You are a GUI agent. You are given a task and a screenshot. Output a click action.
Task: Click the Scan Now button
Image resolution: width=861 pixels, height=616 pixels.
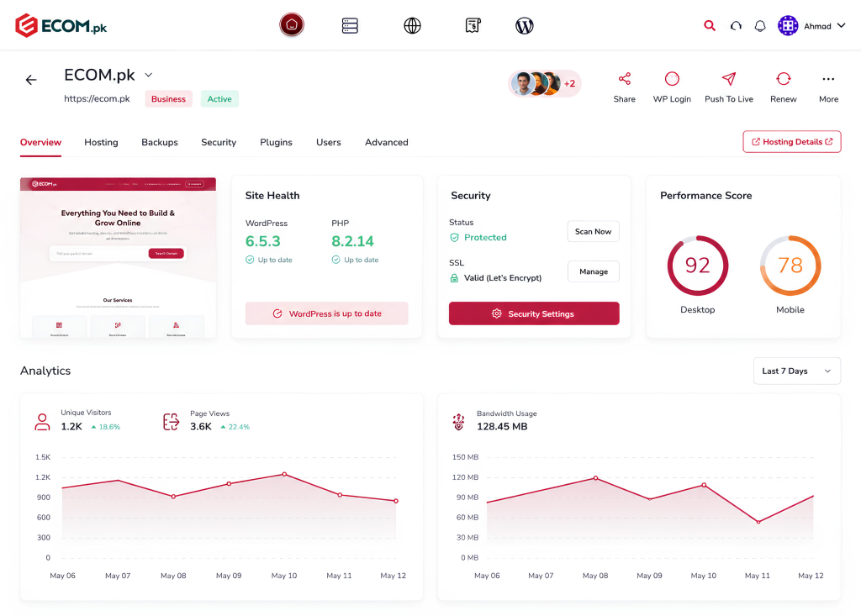[593, 232]
